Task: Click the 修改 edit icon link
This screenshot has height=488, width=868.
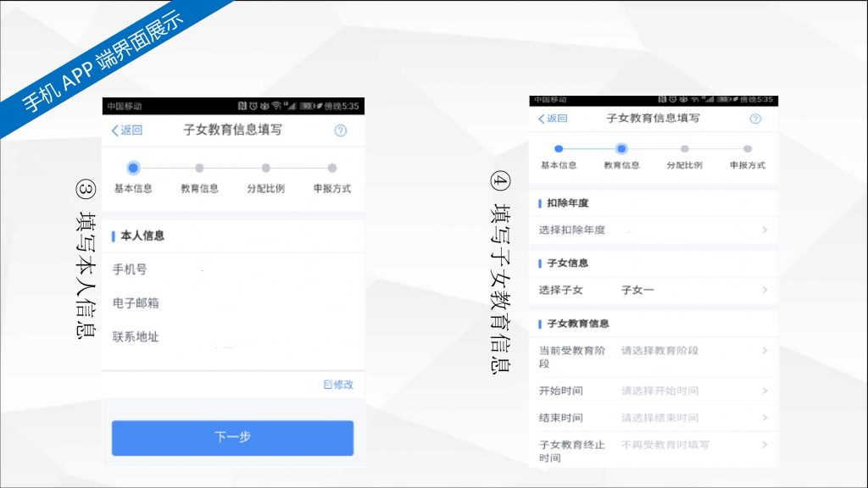Action: pos(338,385)
